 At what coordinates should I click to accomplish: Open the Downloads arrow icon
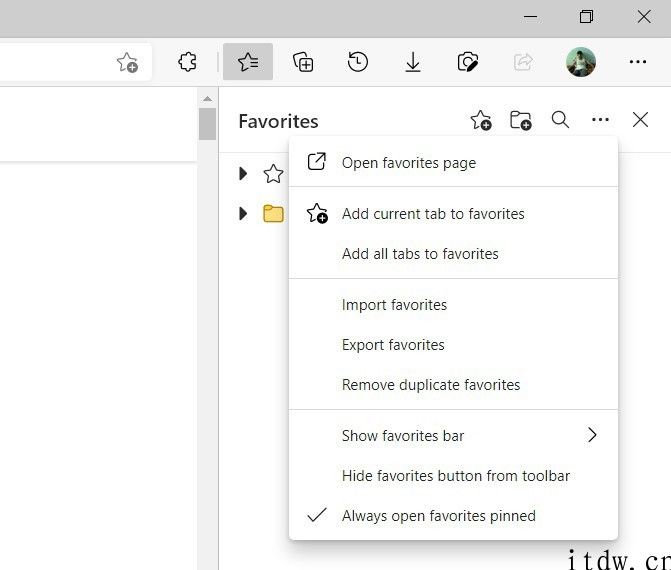413,62
